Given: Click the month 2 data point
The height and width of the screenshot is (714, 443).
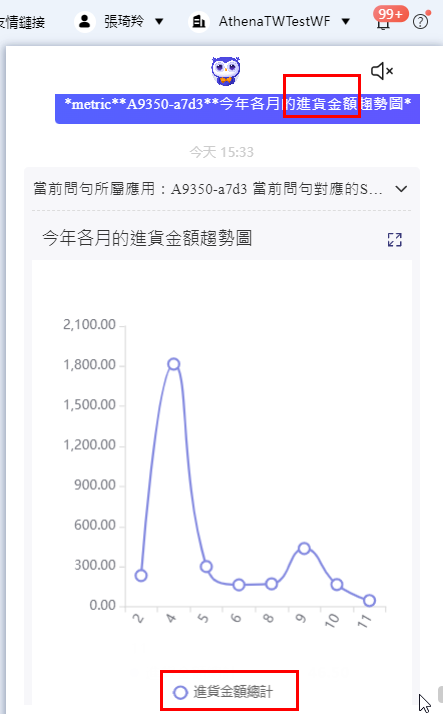Looking at the screenshot, I should click(x=141, y=576).
